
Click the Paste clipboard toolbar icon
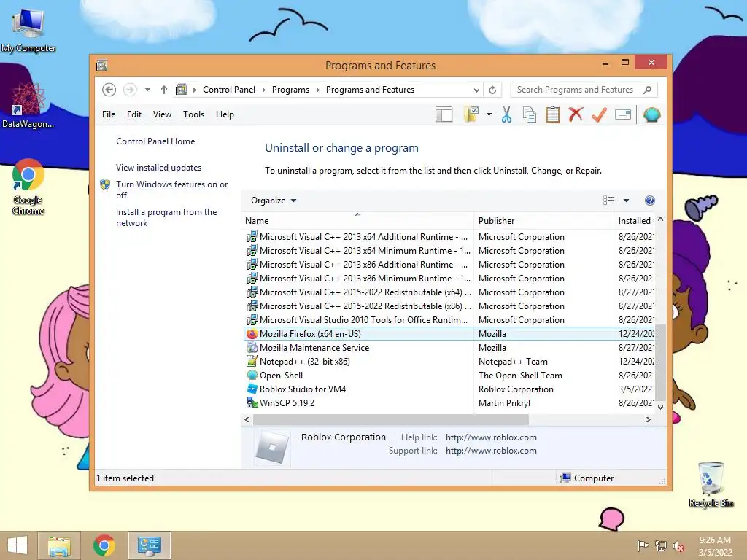coord(553,114)
